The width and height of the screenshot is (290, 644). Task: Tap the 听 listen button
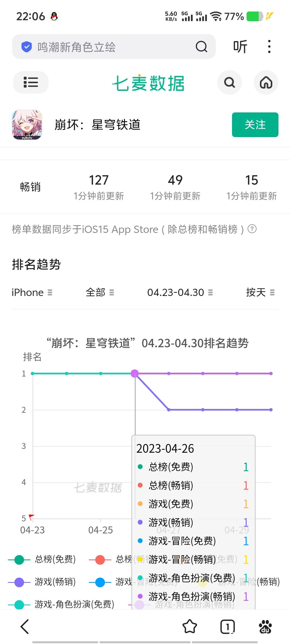[240, 47]
